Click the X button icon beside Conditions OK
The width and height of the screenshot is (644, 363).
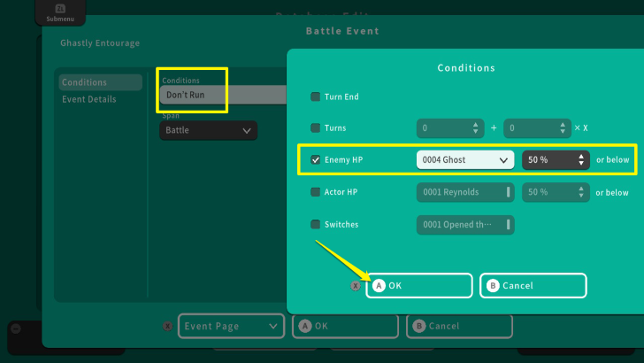tap(356, 286)
